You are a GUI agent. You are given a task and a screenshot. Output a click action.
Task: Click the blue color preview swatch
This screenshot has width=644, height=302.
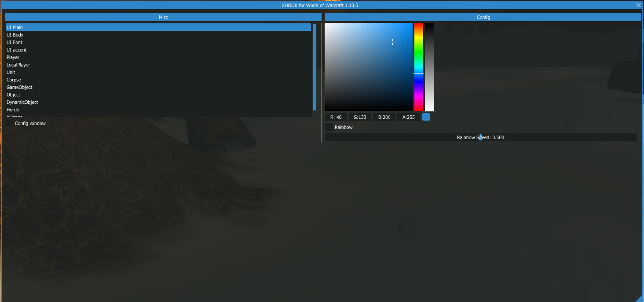(x=426, y=117)
